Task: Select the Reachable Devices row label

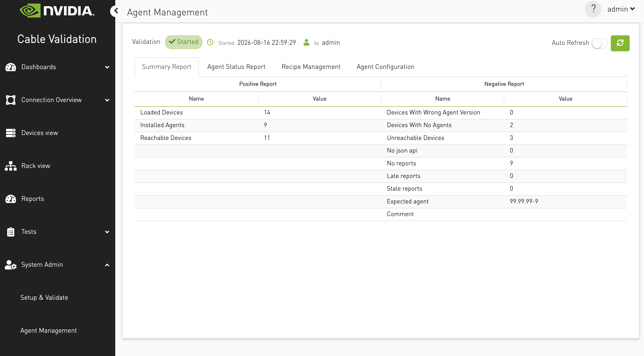Action: pos(166,138)
